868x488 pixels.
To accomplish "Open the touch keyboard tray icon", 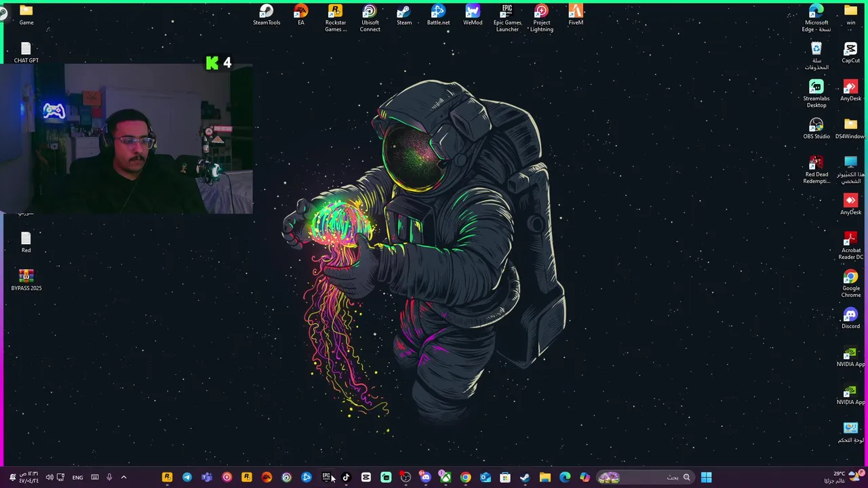I will pos(95,477).
